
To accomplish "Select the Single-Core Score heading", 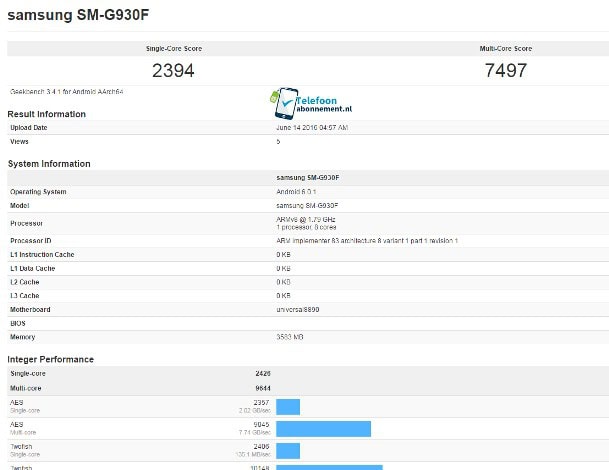I will [x=174, y=49].
